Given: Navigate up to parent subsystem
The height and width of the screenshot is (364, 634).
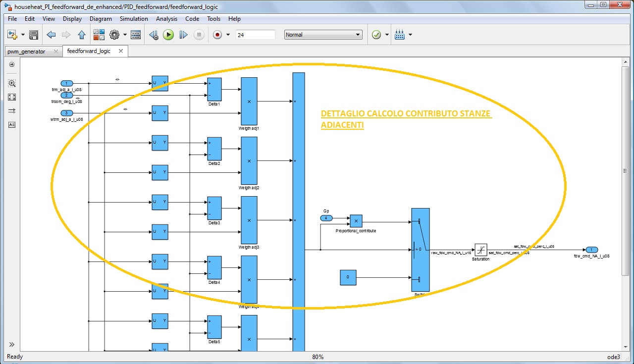Looking at the screenshot, I should (x=82, y=35).
